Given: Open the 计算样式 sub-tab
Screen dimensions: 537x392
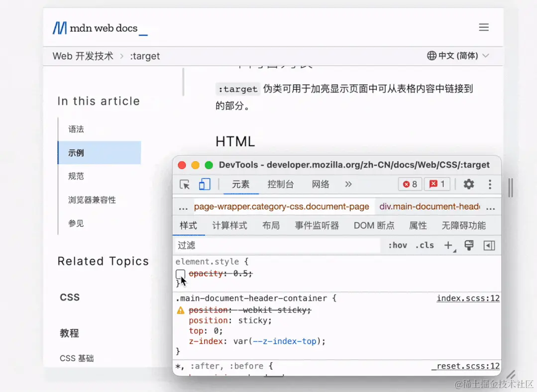Looking at the screenshot, I should tap(229, 226).
